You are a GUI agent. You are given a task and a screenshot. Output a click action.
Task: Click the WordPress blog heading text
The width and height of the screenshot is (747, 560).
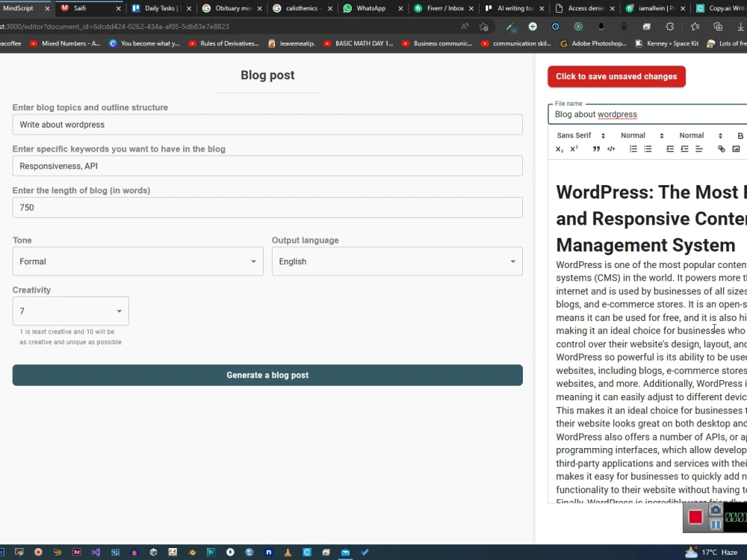[651, 219]
